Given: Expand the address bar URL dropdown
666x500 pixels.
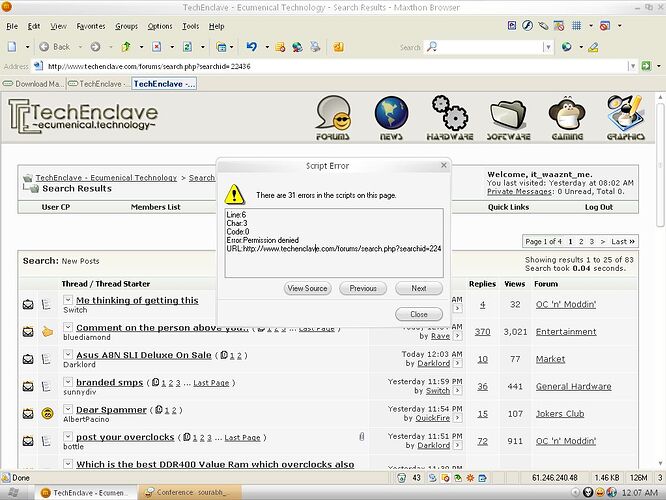Looking at the screenshot, I should point(641,66).
